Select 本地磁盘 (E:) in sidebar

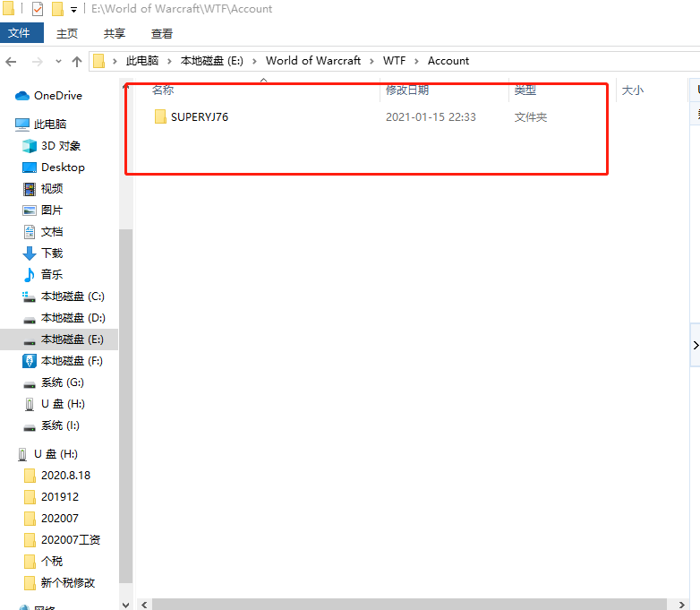(x=73, y=339)
